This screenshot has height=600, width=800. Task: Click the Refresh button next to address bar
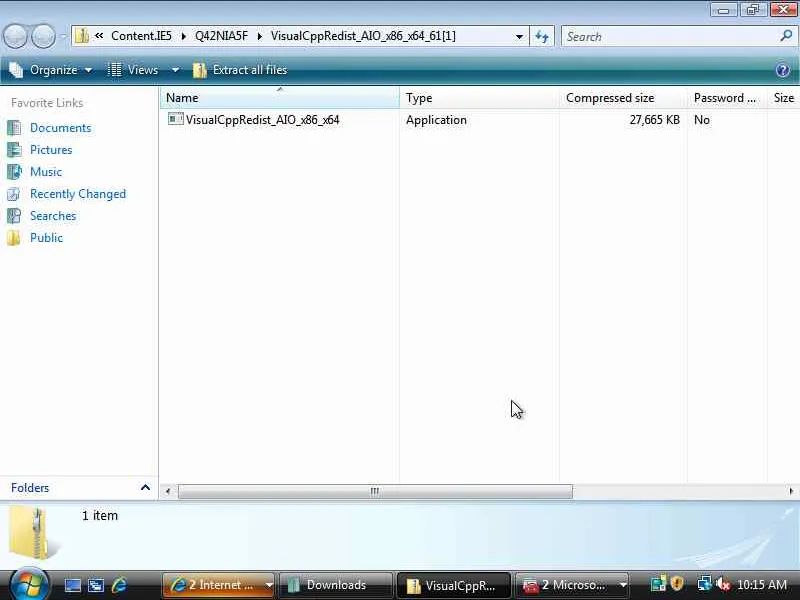[542, 36]
